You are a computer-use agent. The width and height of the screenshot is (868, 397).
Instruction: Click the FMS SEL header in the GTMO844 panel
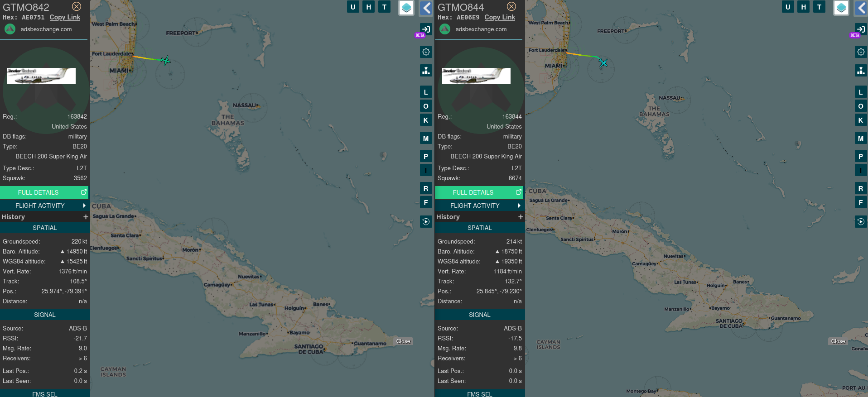pos(480,394)
